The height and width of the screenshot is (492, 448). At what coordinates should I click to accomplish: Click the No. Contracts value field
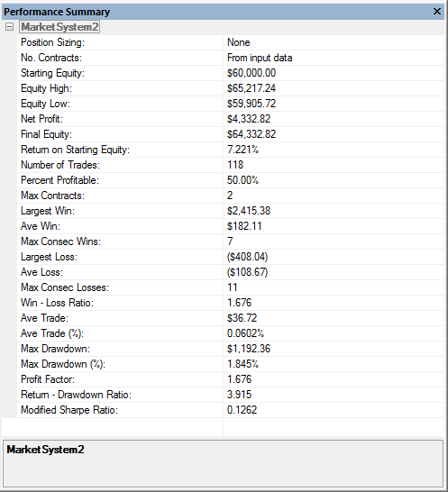tap(334, 58)
